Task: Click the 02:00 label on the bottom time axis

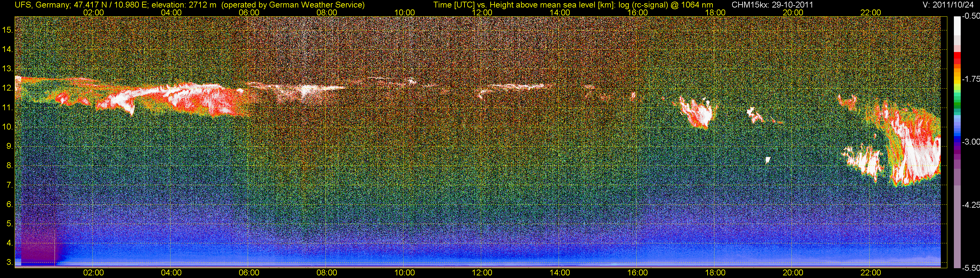Action: [93, 273]
